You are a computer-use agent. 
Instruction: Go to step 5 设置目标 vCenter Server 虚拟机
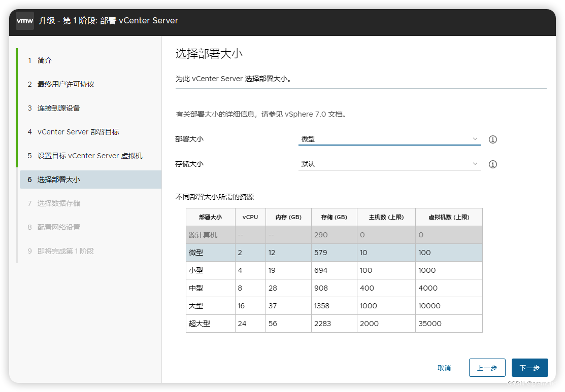85,156
